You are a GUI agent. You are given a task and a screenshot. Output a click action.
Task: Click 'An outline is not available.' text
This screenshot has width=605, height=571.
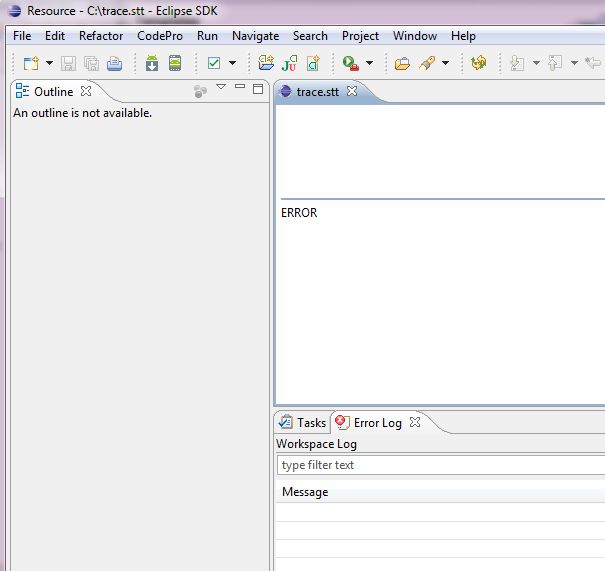click(83, 113)
